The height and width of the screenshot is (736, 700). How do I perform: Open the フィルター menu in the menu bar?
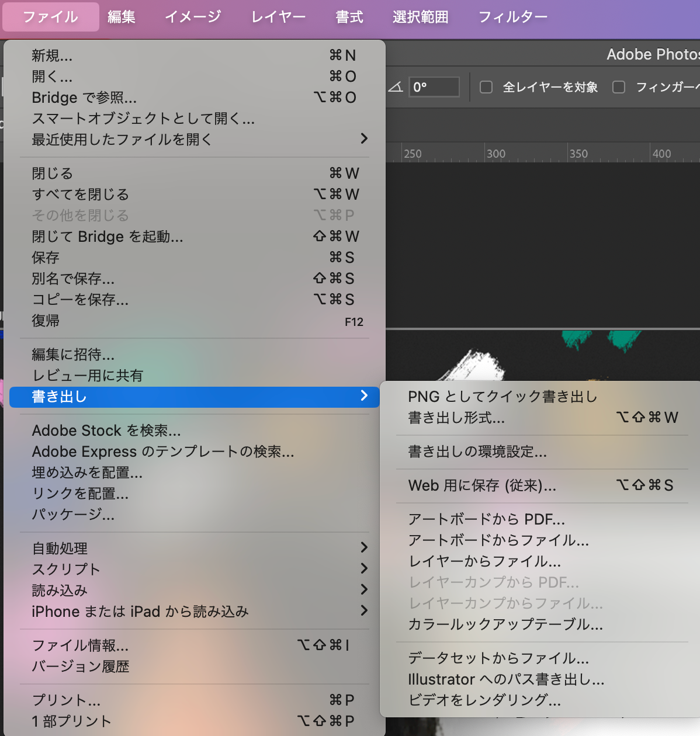point(512,17)
